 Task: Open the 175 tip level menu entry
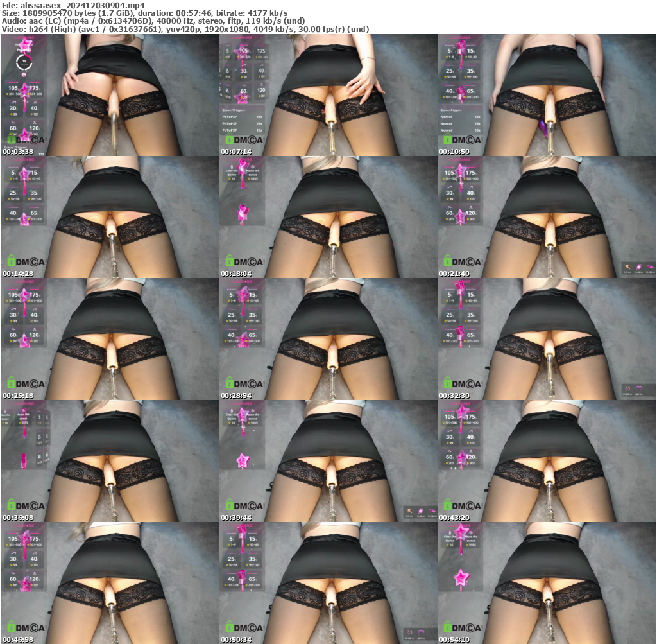coord(34,88)
